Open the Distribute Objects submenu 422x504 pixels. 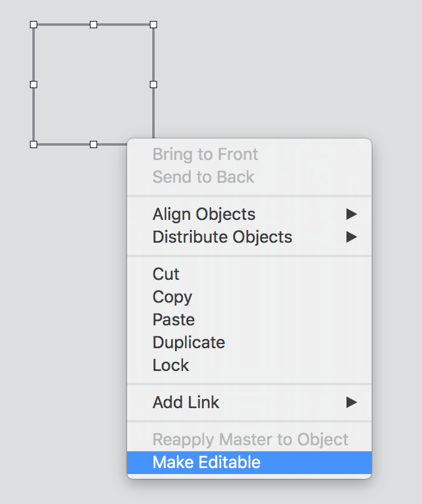click(x=222, y=237)
